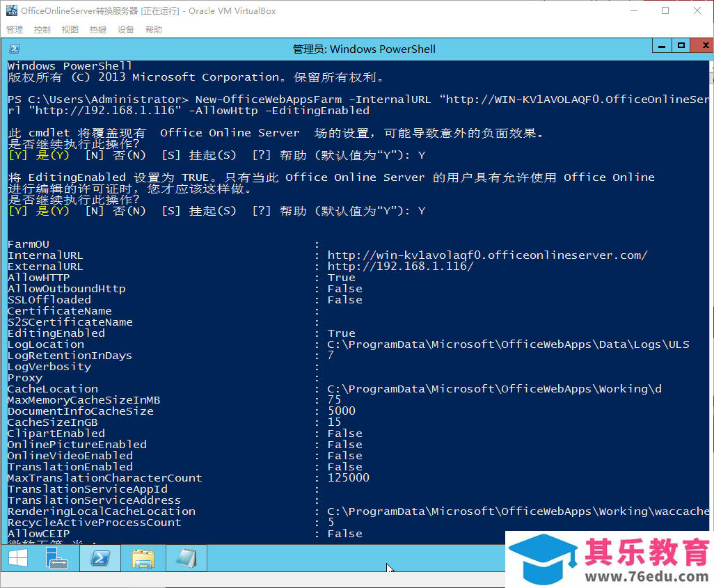This screenshot has height=588, width=714.
Task: Minimize the VirtualBox window
Action: point(634,10)
